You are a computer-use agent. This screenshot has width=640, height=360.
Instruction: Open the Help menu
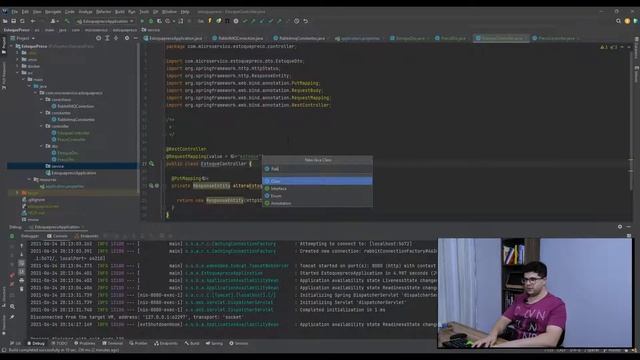185,12
